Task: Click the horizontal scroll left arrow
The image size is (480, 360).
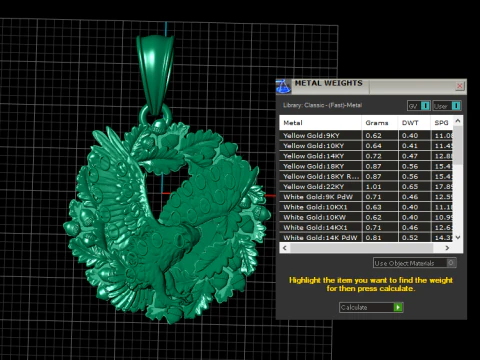Action: [x=285, y=248]
